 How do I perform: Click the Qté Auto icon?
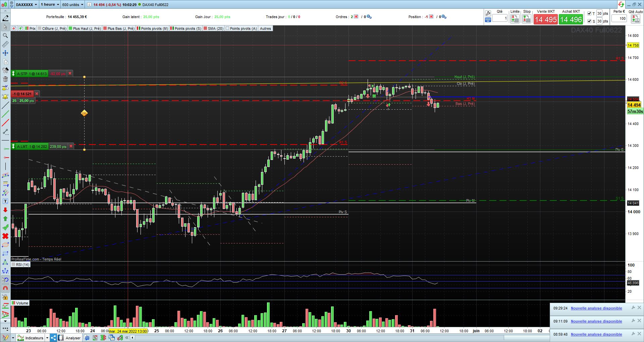[636, 19]
